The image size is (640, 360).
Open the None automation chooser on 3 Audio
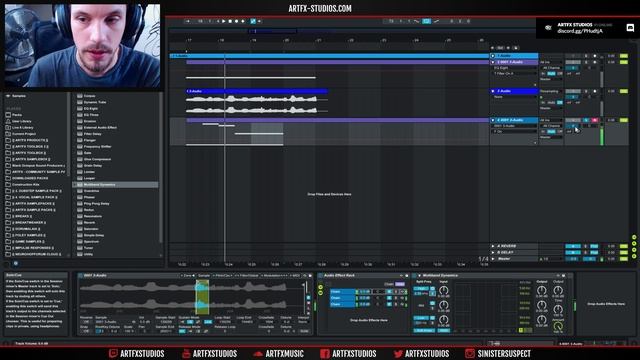[515, 97]
